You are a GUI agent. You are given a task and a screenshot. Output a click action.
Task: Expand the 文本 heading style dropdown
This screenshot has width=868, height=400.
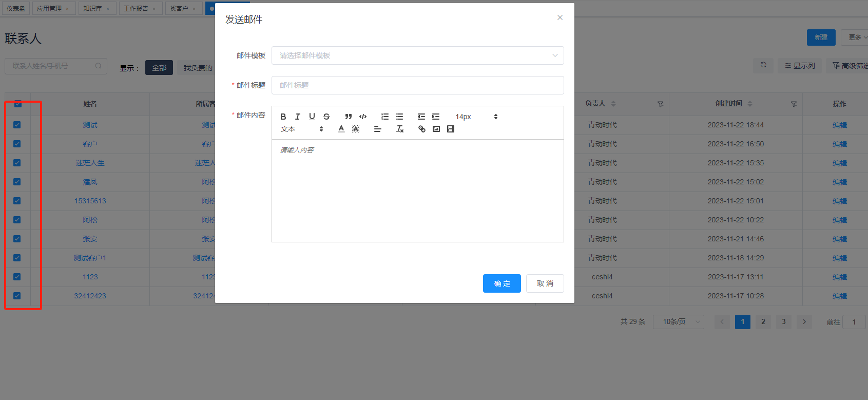tap(302, 129)
